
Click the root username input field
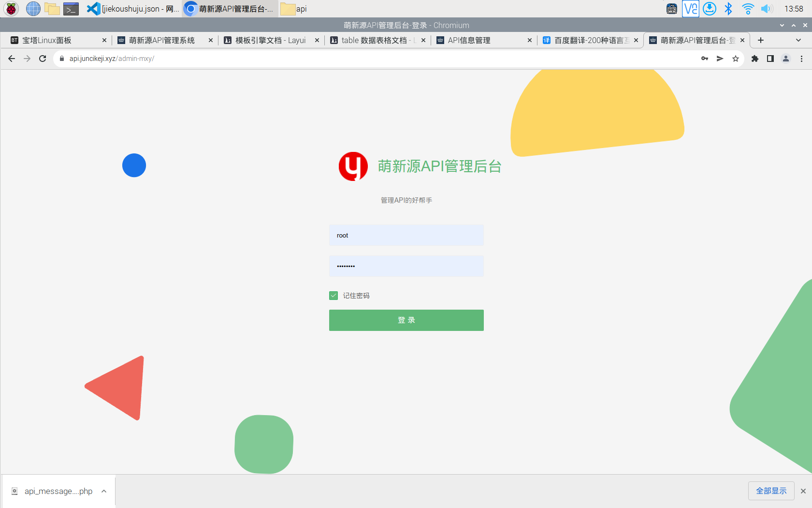[x=406, y=235]
